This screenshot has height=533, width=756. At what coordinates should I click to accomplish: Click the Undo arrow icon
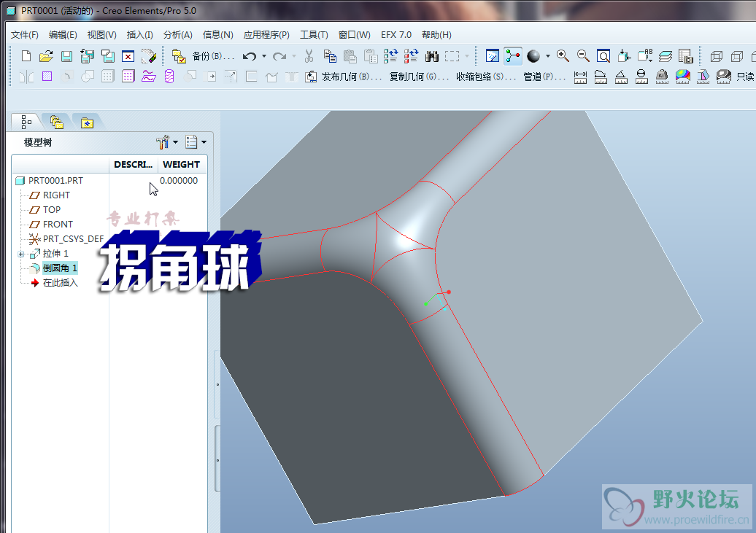250,56
